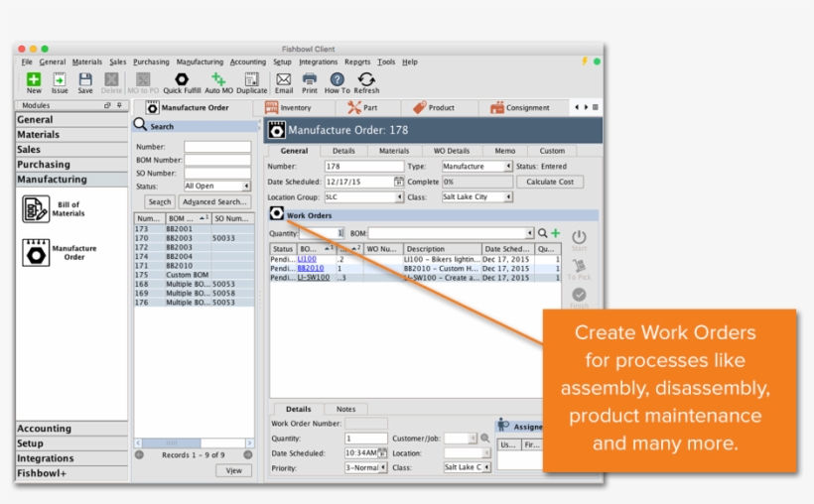Open the Manufacturing menu
The image size is (814, 504).
click(200, 62)
